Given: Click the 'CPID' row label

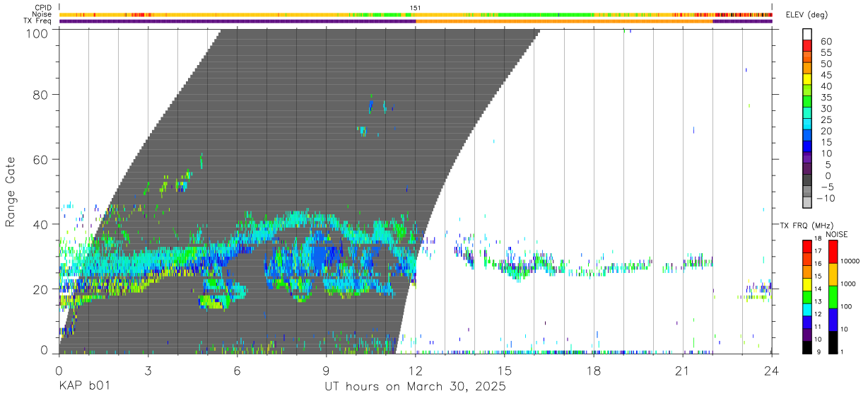Looking at the screenshot, I should (x=42, y=8).
